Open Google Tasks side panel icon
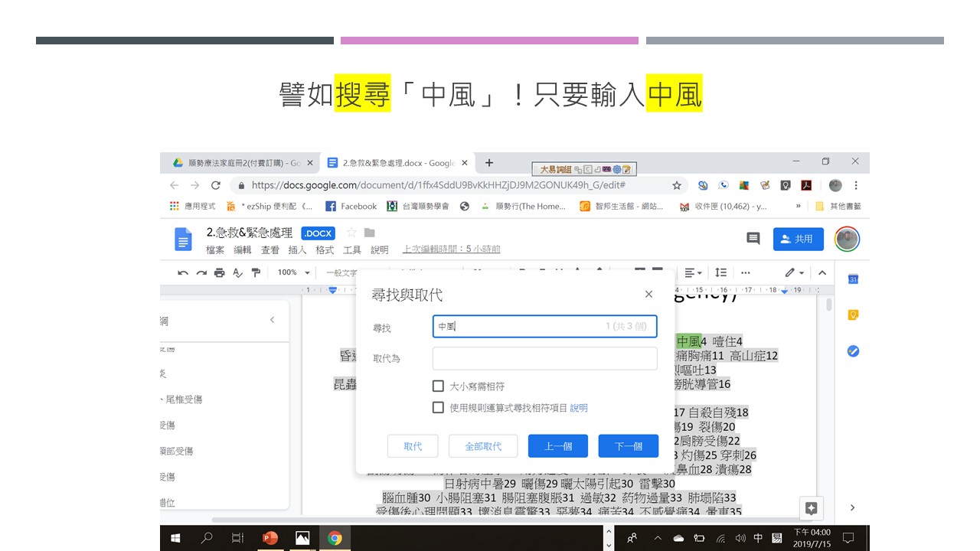Screen dimensions: 980x551 click(853, 351)
